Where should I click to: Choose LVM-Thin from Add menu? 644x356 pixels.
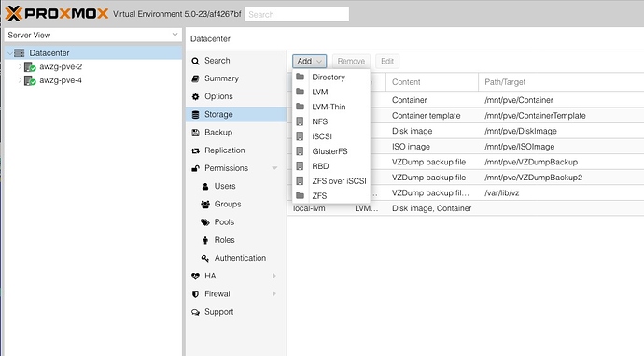click(331, 107)
